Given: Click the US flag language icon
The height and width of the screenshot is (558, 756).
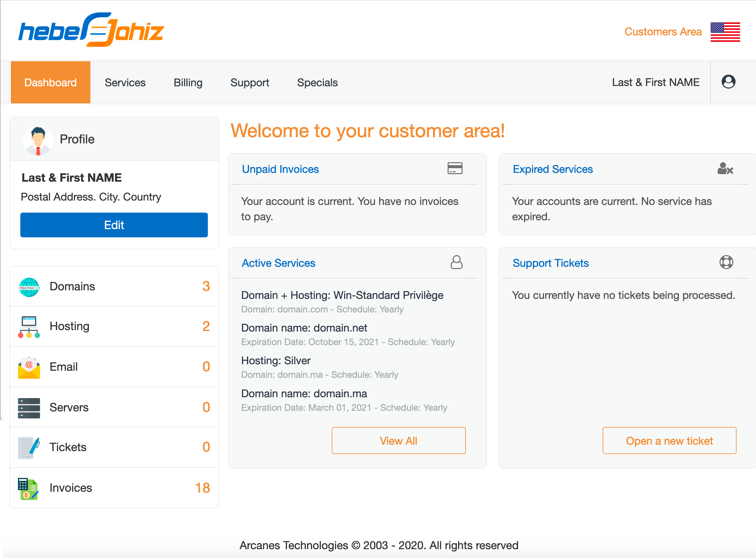Looking at the screenshot, I should tap(725, 32).
